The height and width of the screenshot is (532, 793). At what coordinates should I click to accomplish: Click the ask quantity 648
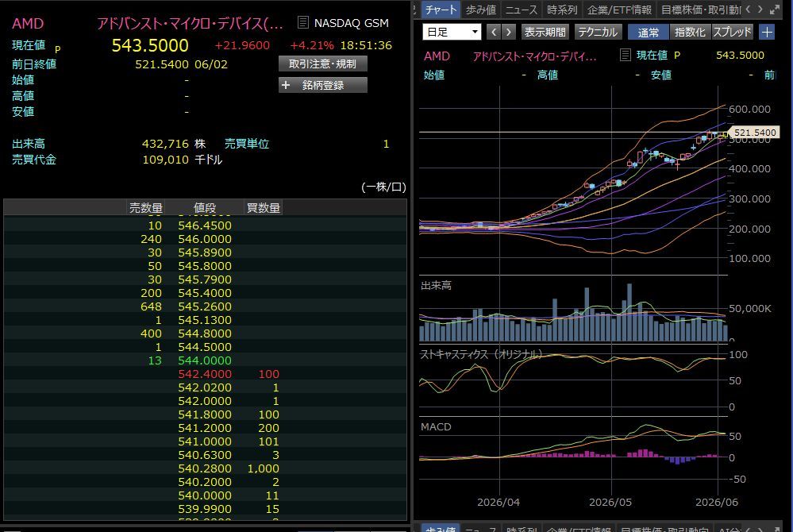click(x=151, y=306)
